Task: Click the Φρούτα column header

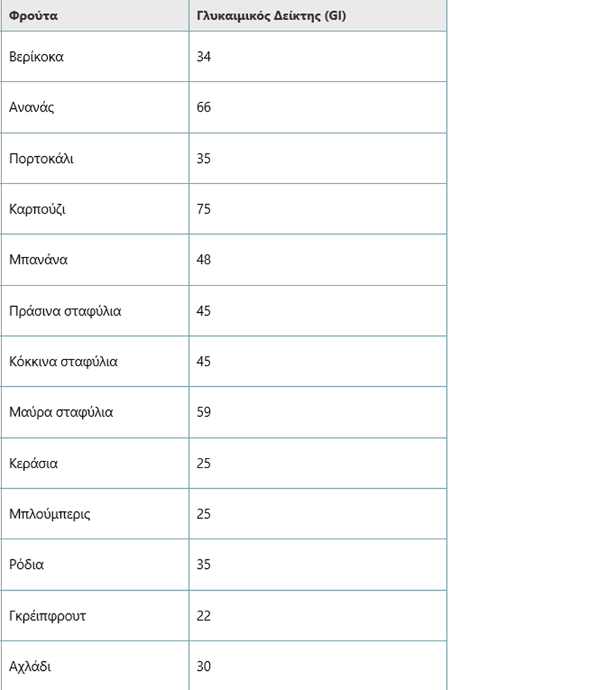Action: point(94,15)
